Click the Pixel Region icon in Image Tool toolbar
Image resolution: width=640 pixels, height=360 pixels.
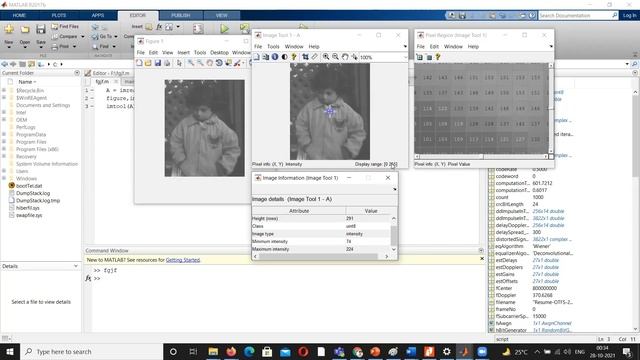click(x=266, y=57)
